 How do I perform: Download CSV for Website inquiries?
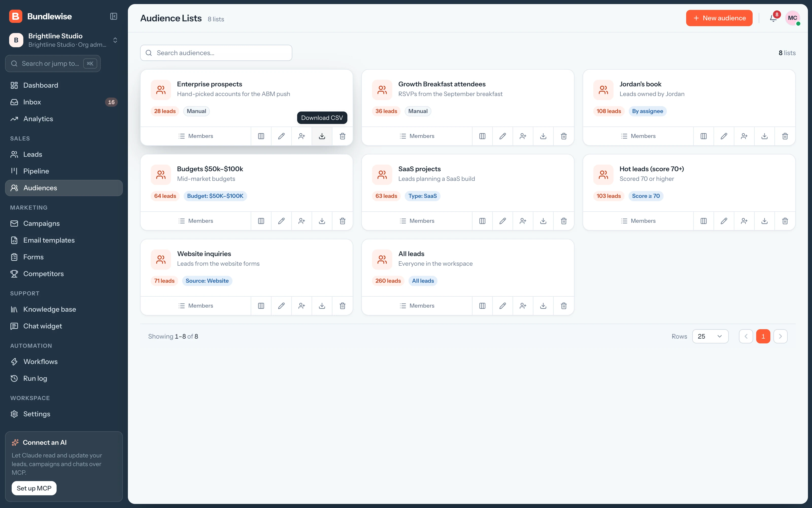(322, 306)
